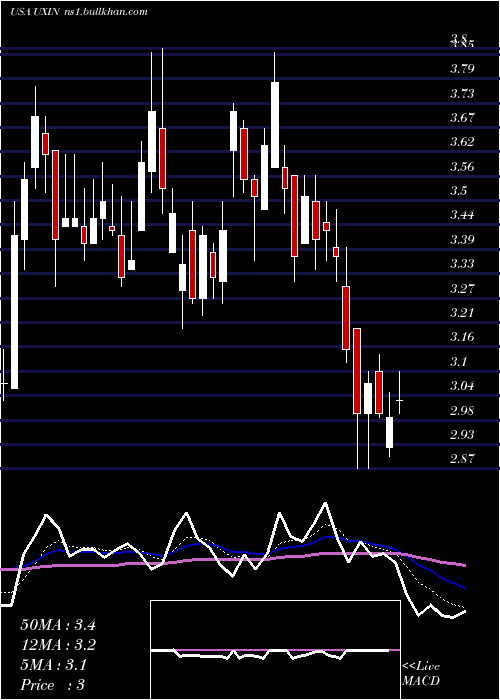This screenshot has height=700, width=500.
Task: Click the 3.1 price axis label
Action: pos(458,361)
